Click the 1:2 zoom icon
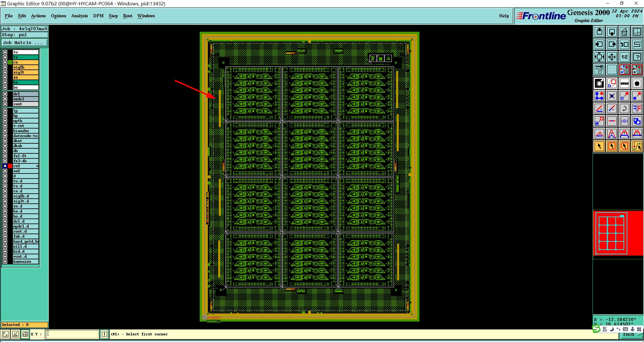The width and height of the screenshot is (644, 342). (x=624, y=57)
